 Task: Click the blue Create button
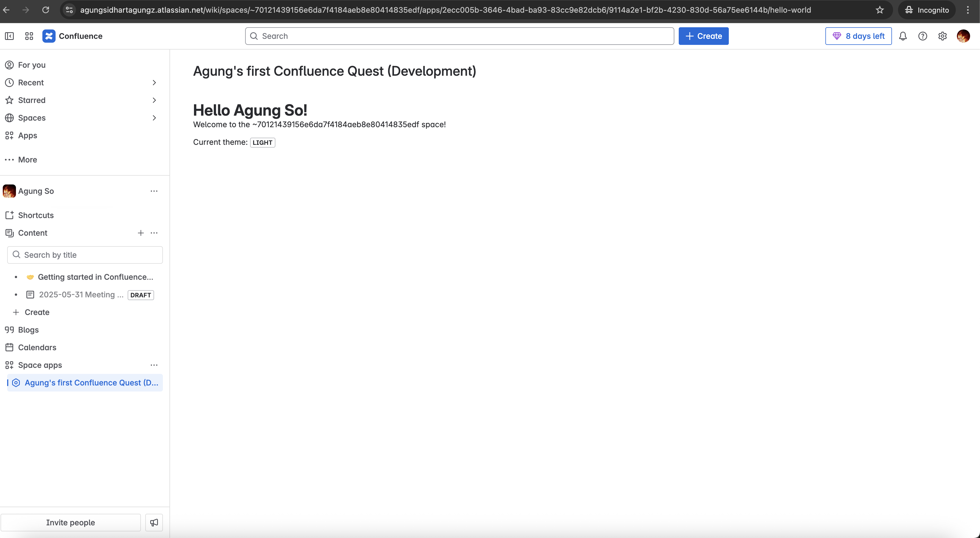coord(703,36)
